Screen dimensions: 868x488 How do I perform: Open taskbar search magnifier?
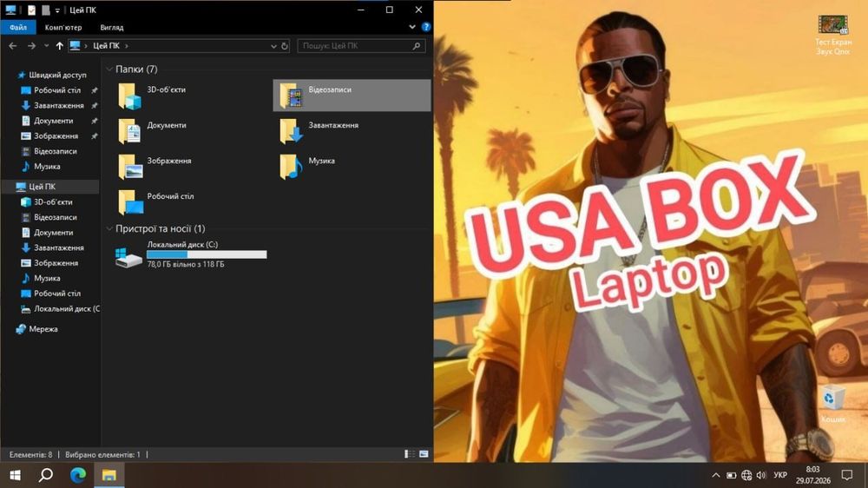click(x=46, y=475)
